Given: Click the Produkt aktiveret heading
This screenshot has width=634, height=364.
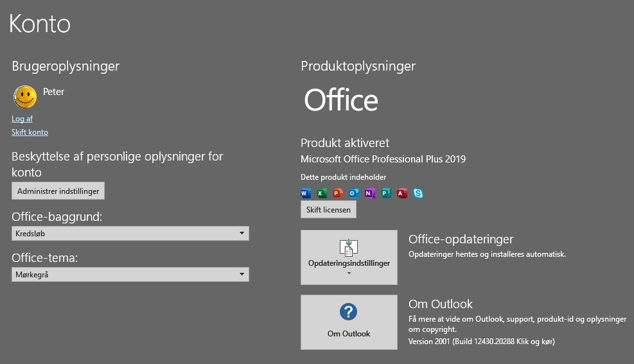Looking at the screenshot, I should coord(345,143).
